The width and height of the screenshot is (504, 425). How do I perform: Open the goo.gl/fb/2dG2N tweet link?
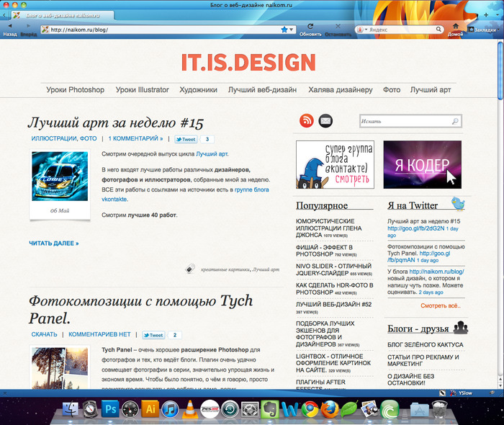(x=415, y=228)
